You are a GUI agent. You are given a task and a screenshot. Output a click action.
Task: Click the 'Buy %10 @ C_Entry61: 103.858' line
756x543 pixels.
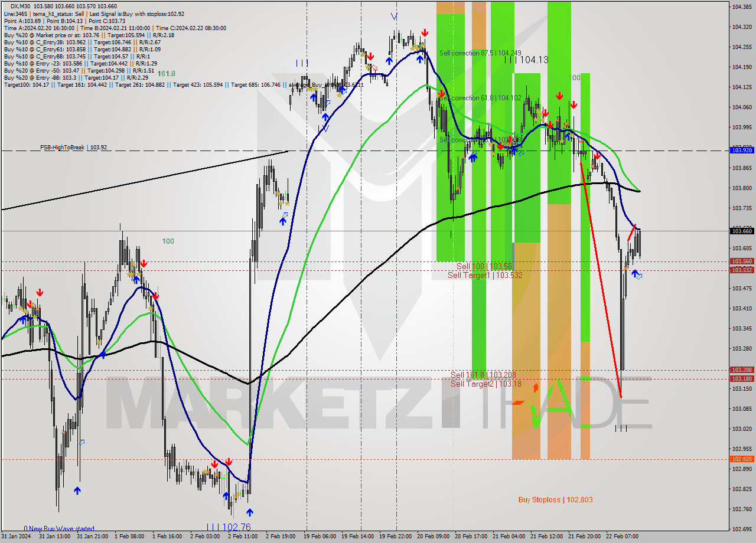click(x=82, y=49)
